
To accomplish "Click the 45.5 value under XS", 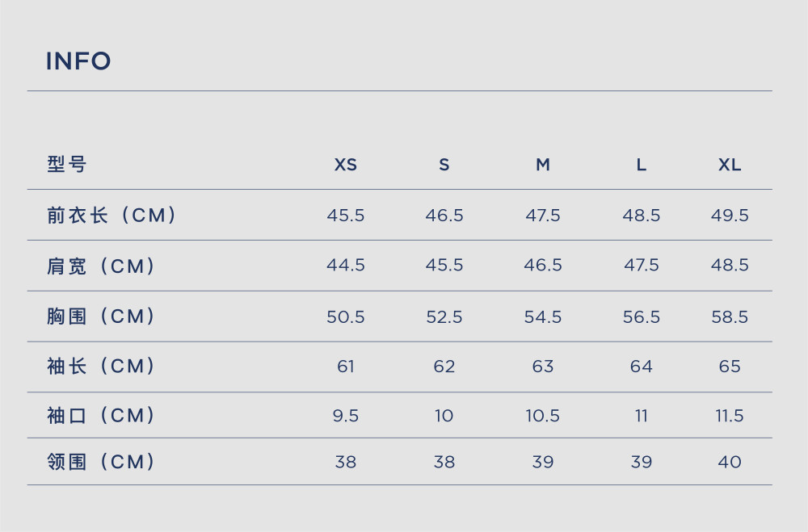I will click(345, 216).
